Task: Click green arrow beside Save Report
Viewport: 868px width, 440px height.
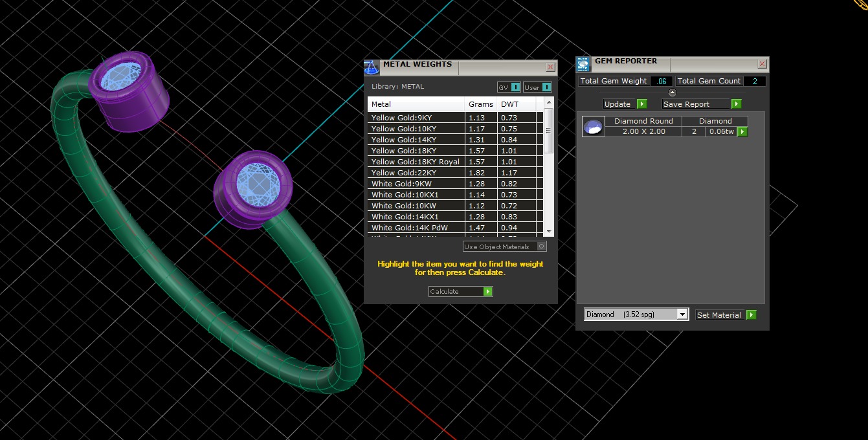Action: tap(736, 104)
